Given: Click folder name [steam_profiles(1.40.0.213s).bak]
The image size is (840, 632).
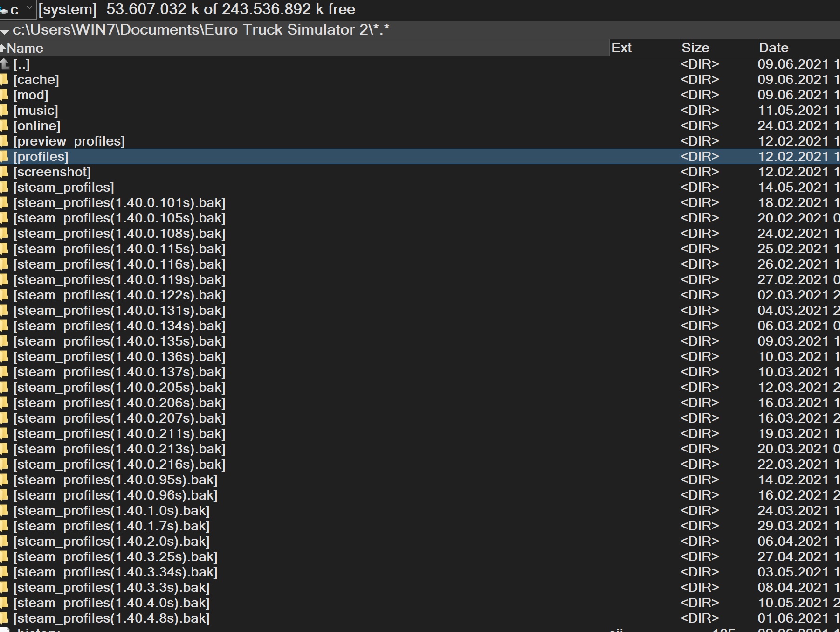Looking at the screenshot, I should coord(119,449).
